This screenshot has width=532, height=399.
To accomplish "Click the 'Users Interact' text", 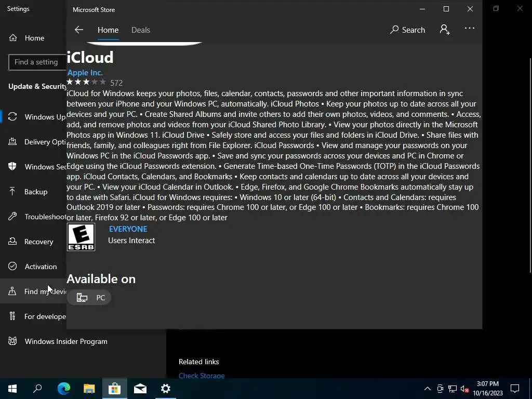I will 131,240.
